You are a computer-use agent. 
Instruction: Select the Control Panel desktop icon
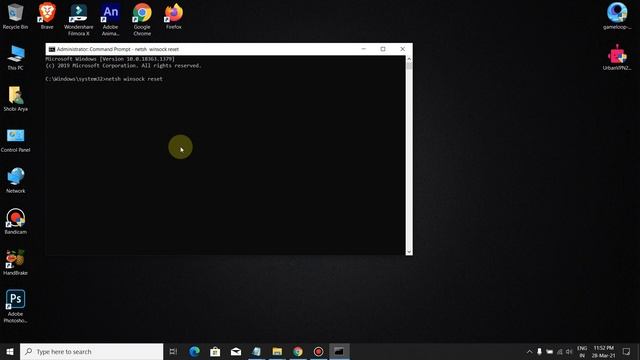[16, 140]
